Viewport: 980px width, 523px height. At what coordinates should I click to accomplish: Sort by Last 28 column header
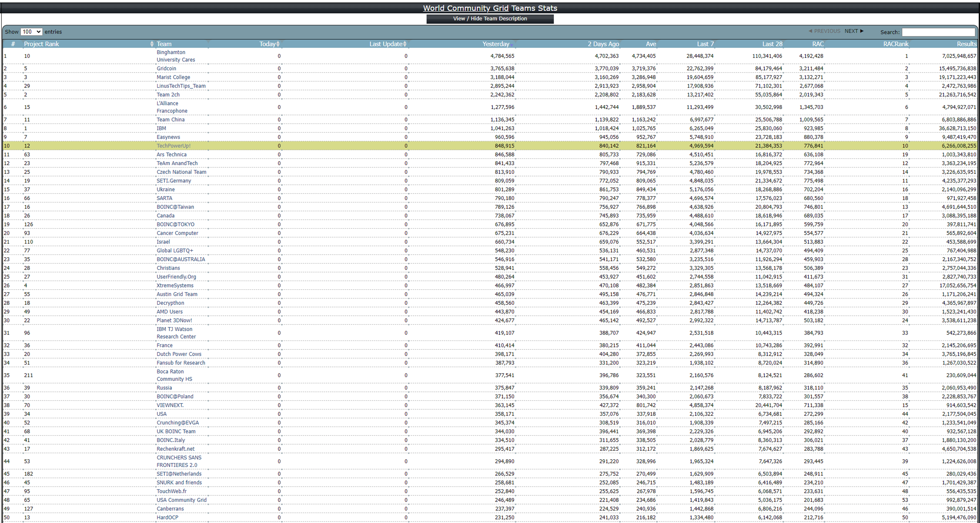(772, 44)
